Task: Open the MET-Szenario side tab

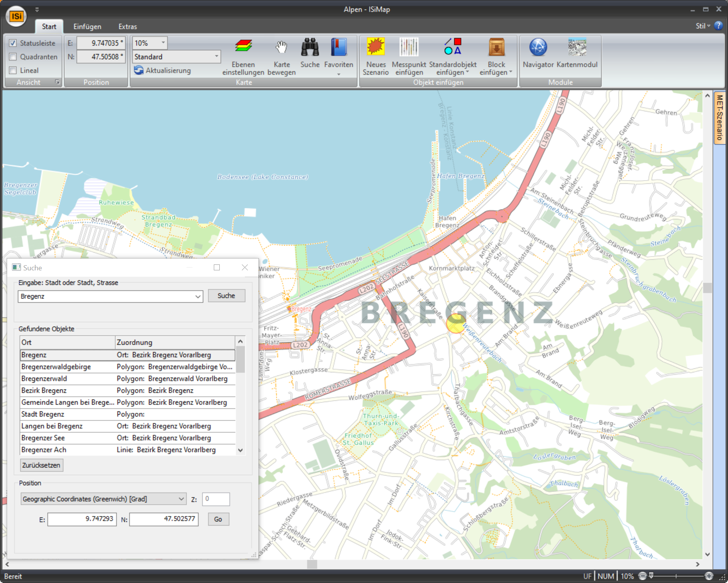Action: click(x=719, y=118)
